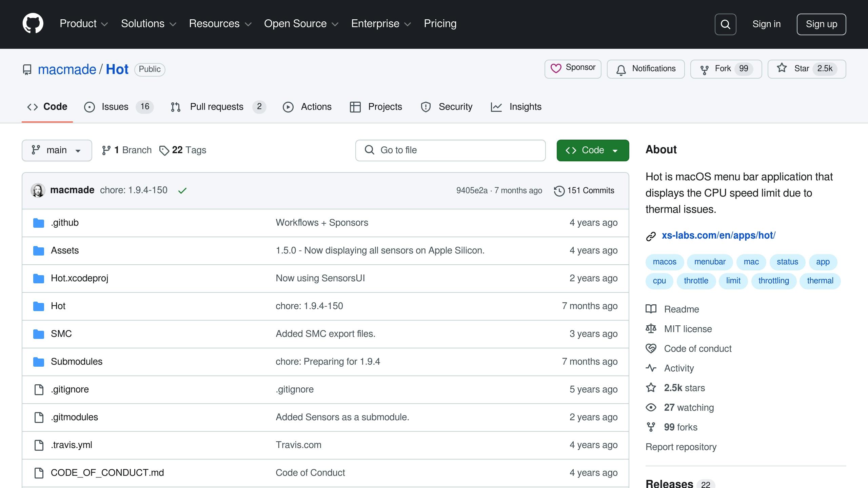Open the main branch dropdown

(57, 150)
